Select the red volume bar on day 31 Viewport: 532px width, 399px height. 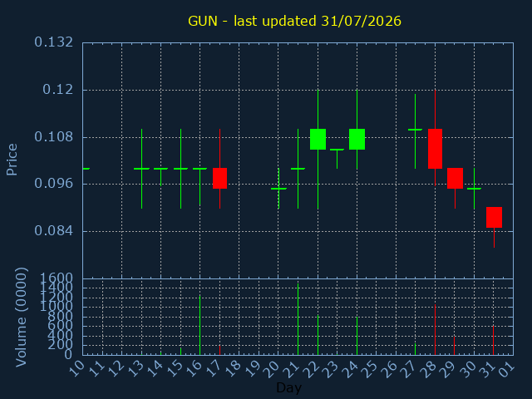(x=493, y=340)
